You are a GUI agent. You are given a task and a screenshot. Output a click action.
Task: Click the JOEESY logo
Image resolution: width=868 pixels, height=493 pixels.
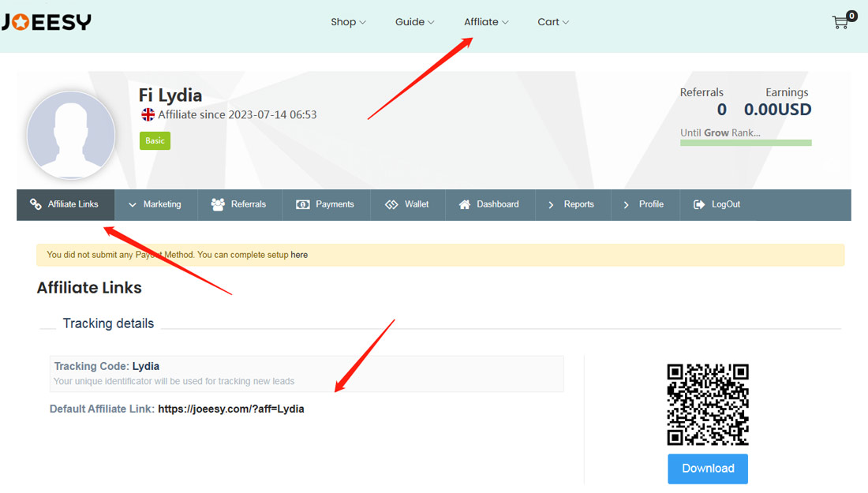tap(47, 22)
